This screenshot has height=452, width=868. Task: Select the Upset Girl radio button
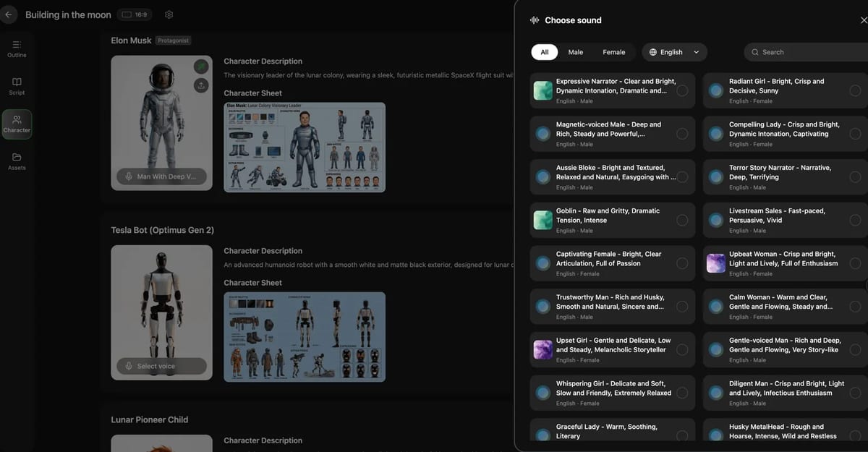click(x=682, y=350)
